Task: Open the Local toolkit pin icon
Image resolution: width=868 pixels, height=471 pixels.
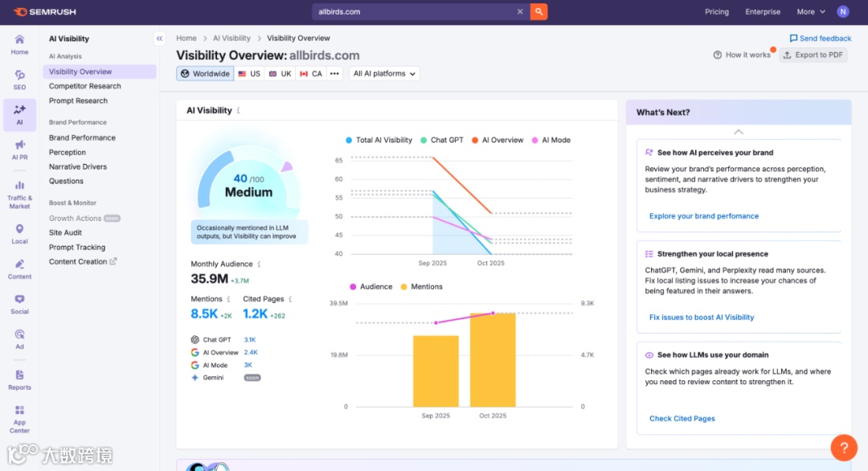Action: point(19,234)
